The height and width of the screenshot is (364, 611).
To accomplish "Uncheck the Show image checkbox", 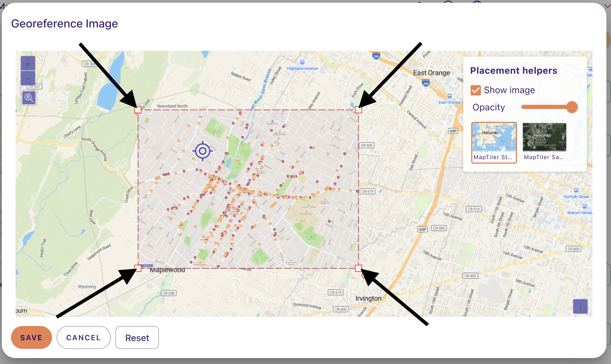I will click(x=476, y=90).
